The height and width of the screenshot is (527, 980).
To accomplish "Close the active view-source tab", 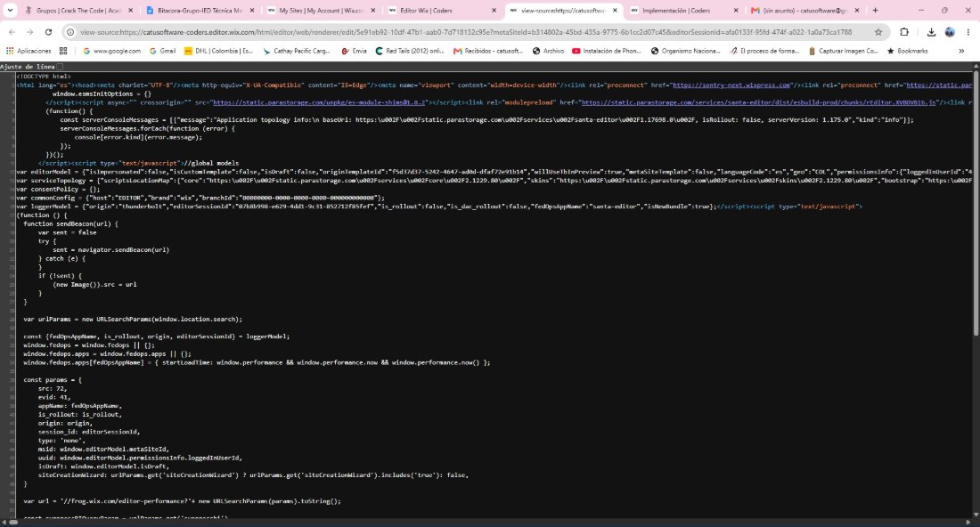I will (615, 11).
